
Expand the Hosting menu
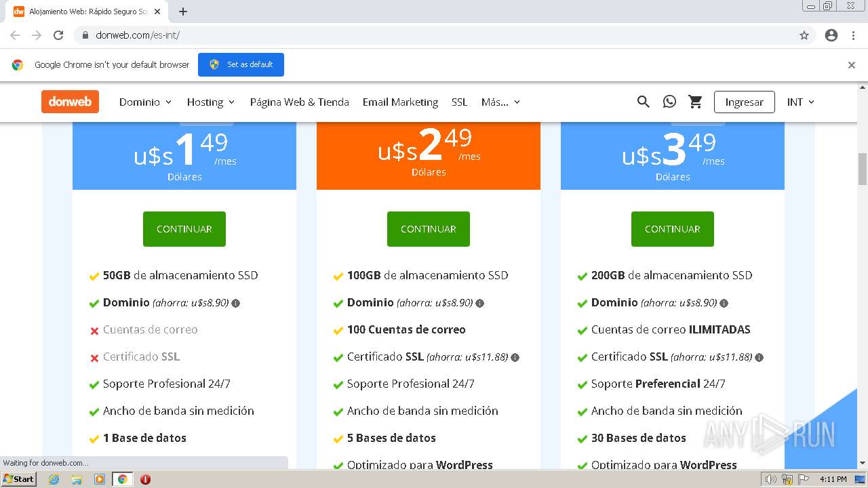[x=211, y=102]
